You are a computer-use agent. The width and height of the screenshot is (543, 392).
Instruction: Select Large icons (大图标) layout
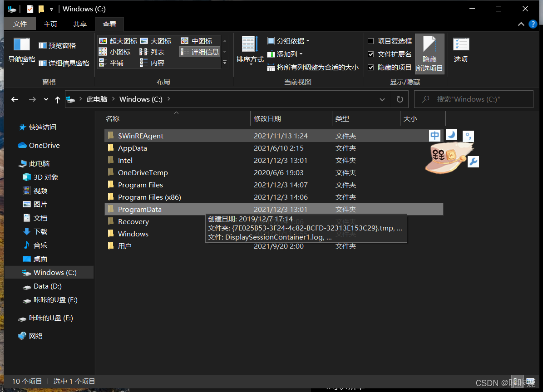156,41
